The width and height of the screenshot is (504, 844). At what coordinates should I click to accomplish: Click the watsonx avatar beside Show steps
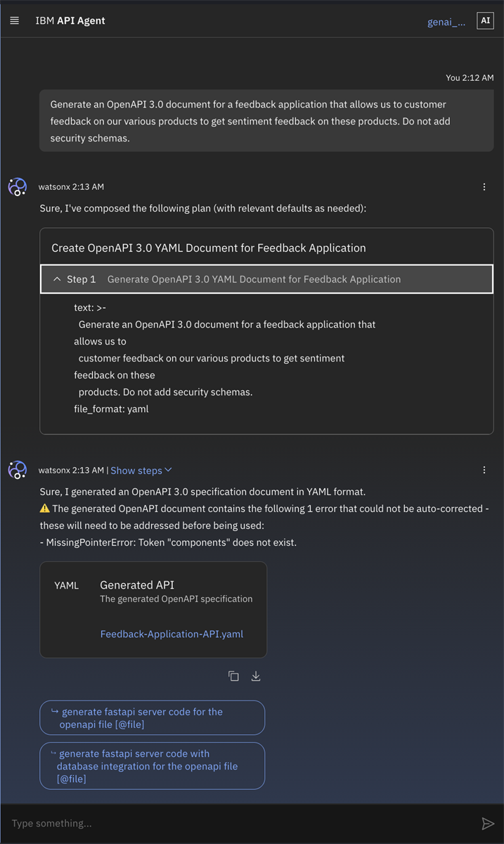point(18,470)
